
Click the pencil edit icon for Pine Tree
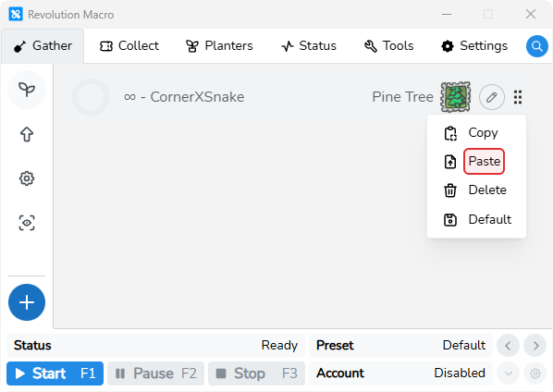coord(492,97)
